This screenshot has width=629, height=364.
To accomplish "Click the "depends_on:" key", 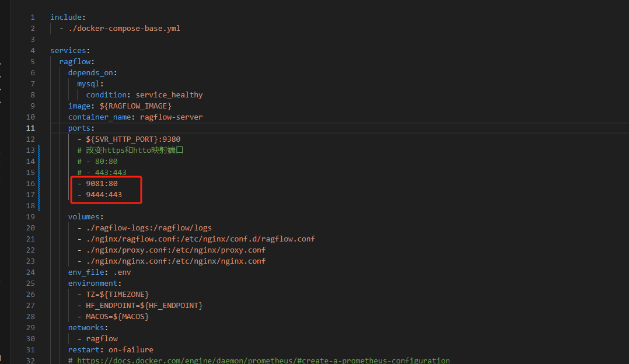I will point(93,72).
